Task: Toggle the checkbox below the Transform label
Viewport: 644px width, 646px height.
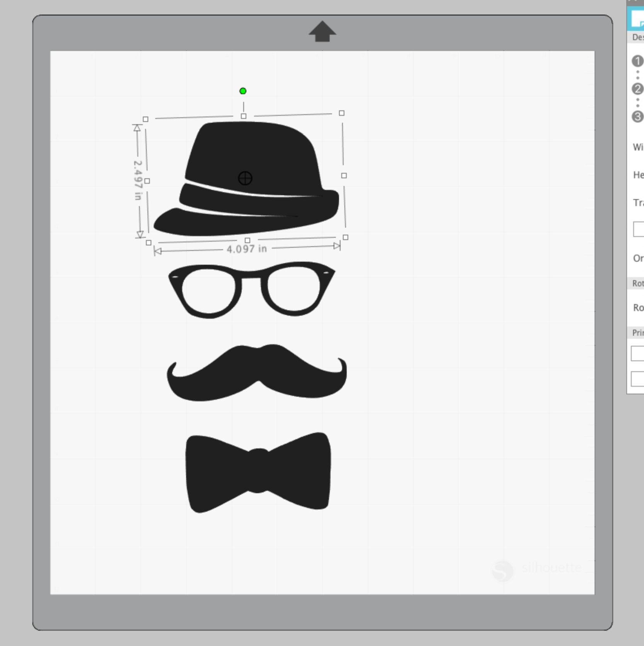Action: pyautogui.click(x=639, y=230)
